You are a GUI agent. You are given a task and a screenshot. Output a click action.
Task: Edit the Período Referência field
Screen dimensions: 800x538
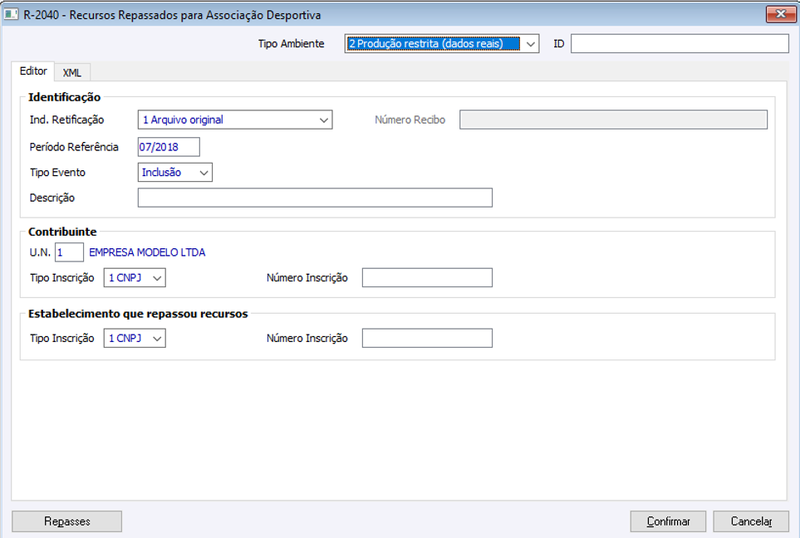(x=169, y=147)
